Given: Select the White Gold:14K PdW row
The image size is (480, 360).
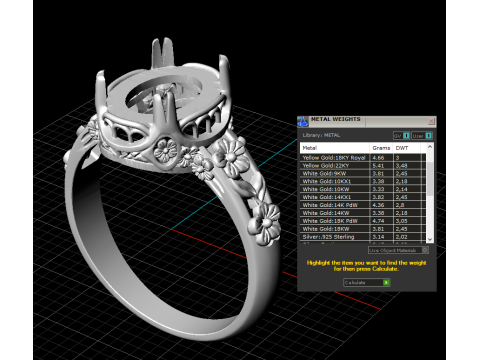Looking at the screenshot, I should pos(363,205).
